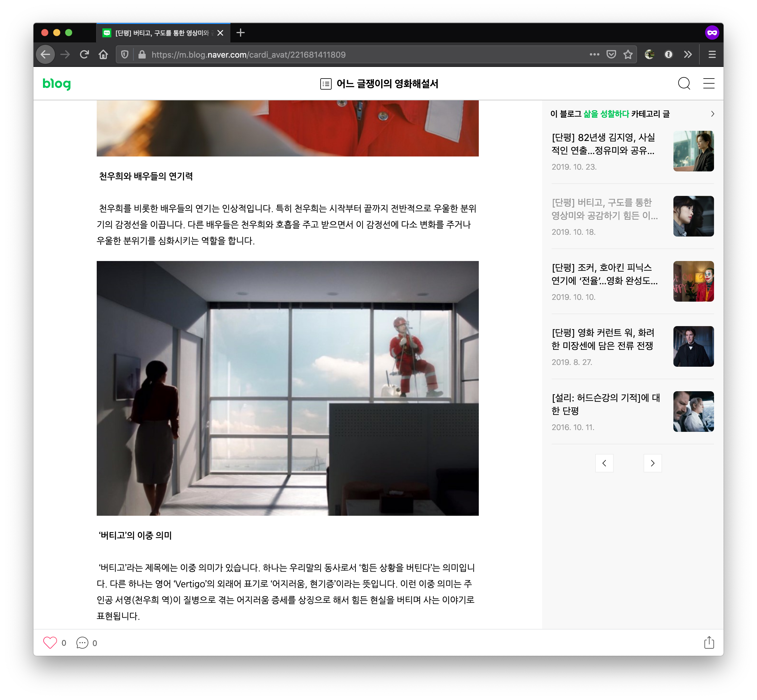Bookmark this page with the star icon
The height and width of the screenshot is (700, 757).
coord(628,55)
